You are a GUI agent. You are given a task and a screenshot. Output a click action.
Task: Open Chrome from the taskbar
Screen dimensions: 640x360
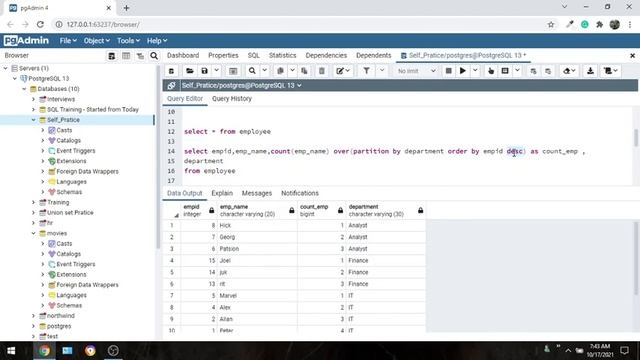44,351
